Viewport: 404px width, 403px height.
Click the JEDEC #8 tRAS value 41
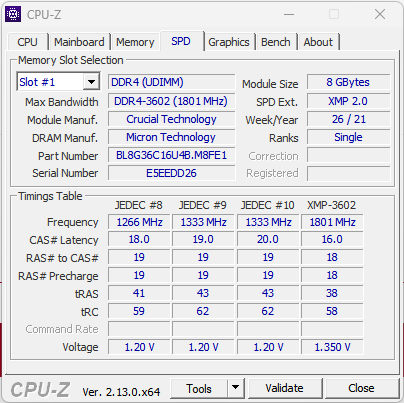coord(139,293)
